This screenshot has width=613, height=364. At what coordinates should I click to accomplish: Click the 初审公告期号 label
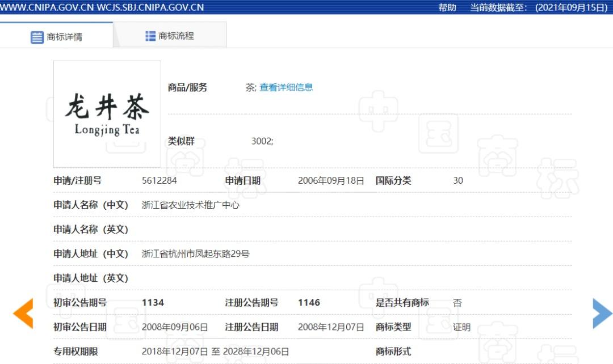pos(80,303)
